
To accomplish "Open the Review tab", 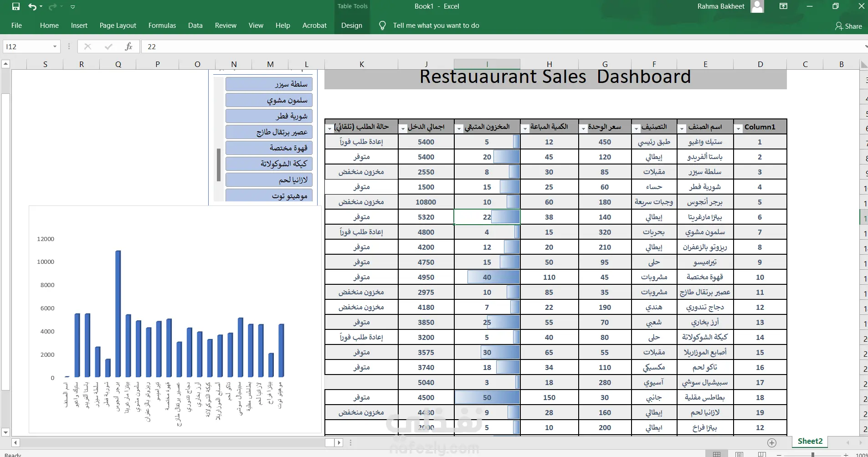I will 226,26.
